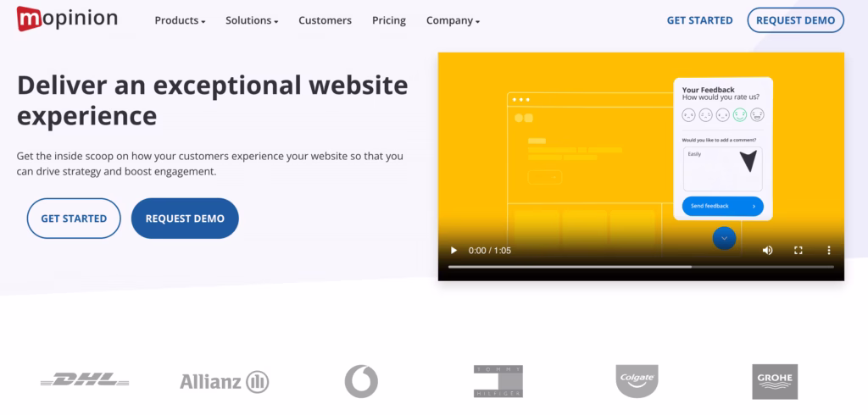Click the Tommy Hilfiger logo
This screenshot has height=415, width=868.
tap(498, 381)
